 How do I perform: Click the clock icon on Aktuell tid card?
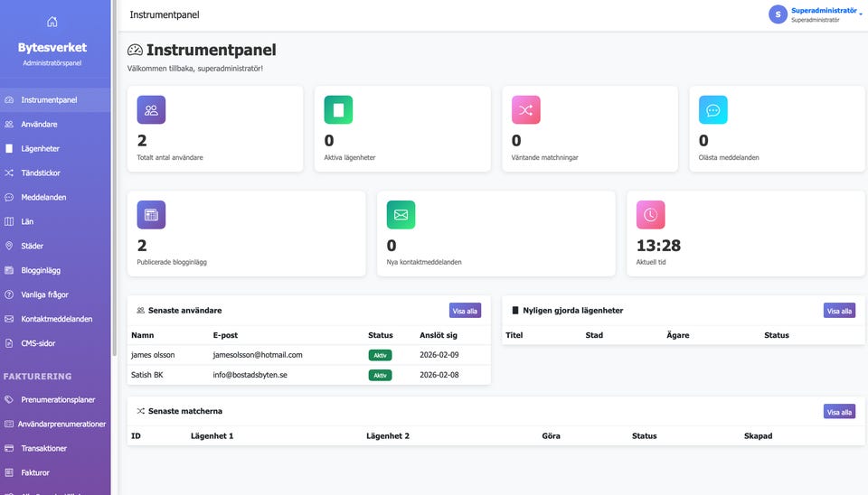click(x=650, y=215)
